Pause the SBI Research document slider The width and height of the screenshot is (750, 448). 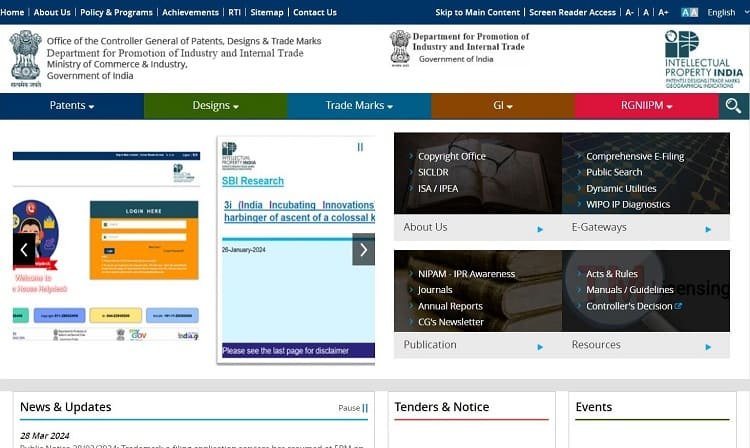tap(360, 147)
